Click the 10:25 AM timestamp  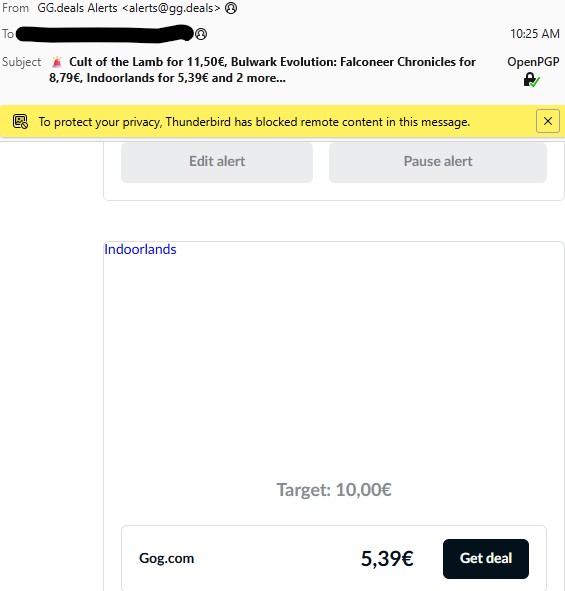point(535,34)
